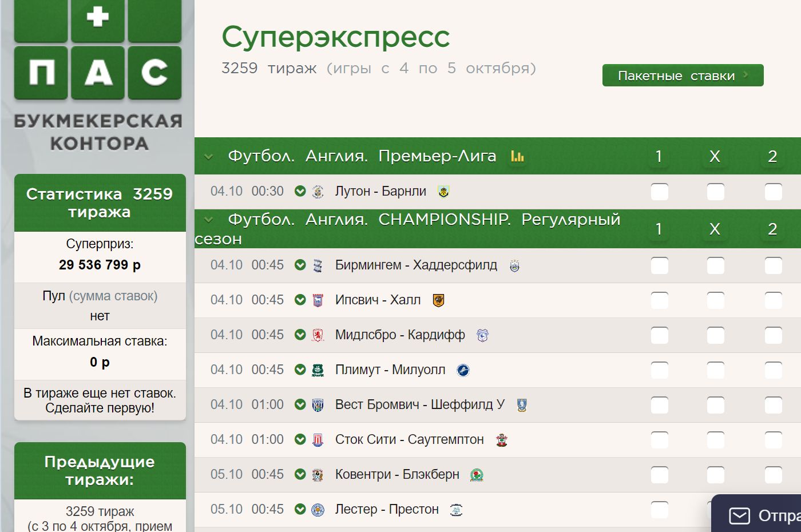Check outcome 2 for Плимут - Милуолл
The image size is (801, 532).
tap(773, 370)
